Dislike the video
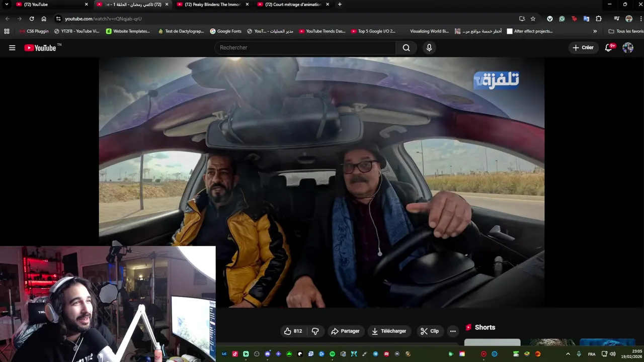644x362 pixels. [x=315, y=331]
